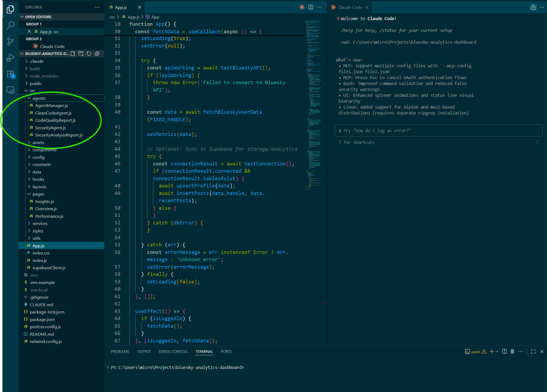Open Run and Debug view

(x=10, y=57)
